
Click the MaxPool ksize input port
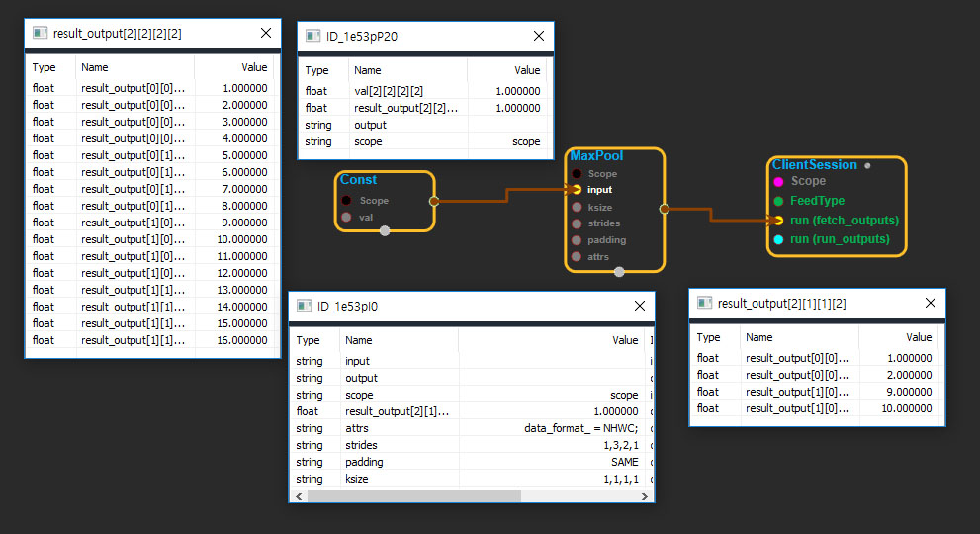[x=577, y=207]
